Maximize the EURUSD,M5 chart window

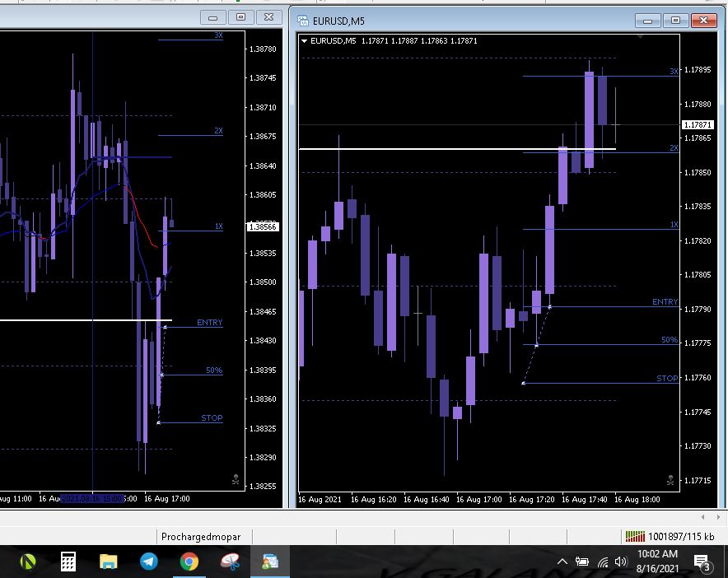(x=675, y=21)
